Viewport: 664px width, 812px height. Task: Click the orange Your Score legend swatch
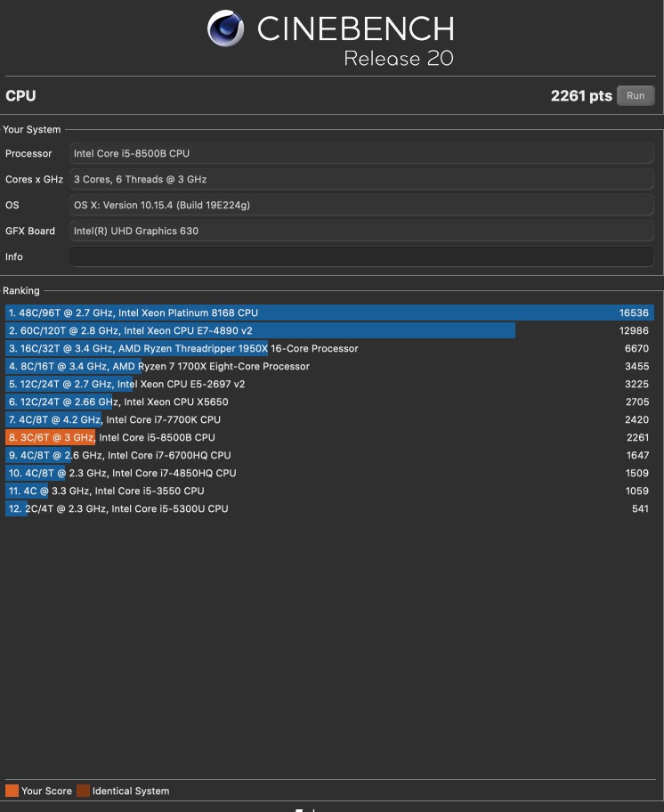point(12,791)
